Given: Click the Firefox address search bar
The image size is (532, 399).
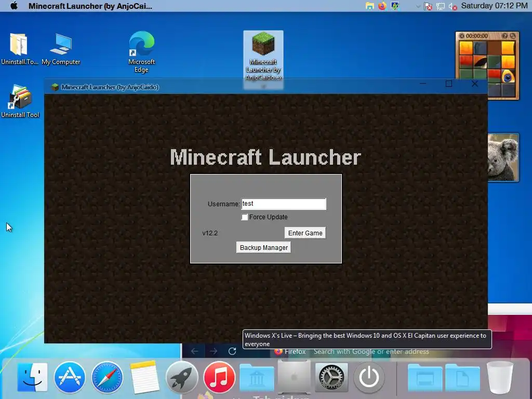Looking at the screenshot, I should [x=371, y=352].
